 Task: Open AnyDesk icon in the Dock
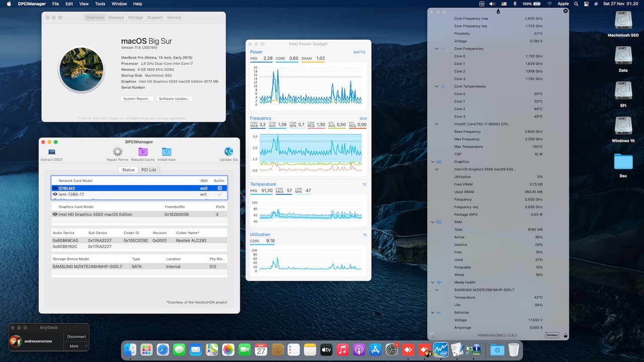[408, 349]
